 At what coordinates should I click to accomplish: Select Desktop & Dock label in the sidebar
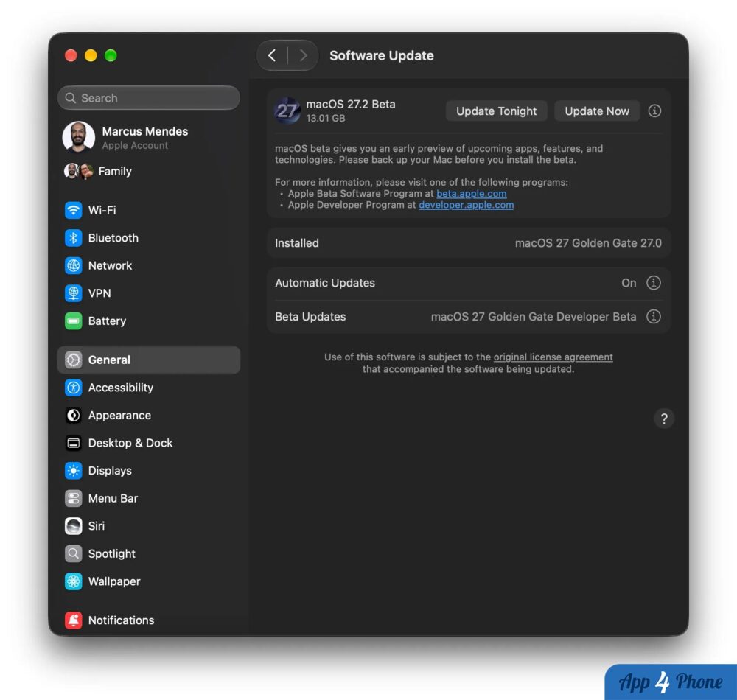click(130, 443)
